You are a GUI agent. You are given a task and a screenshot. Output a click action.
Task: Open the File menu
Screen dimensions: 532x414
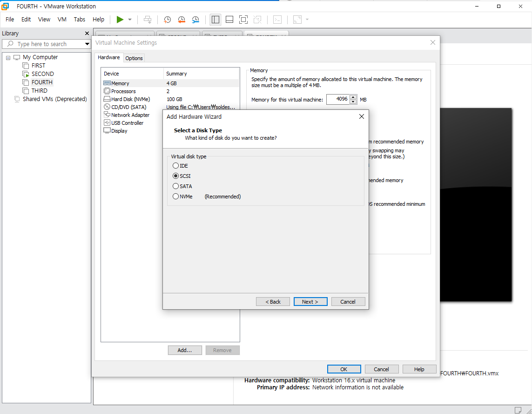click(x=10, y=20)
